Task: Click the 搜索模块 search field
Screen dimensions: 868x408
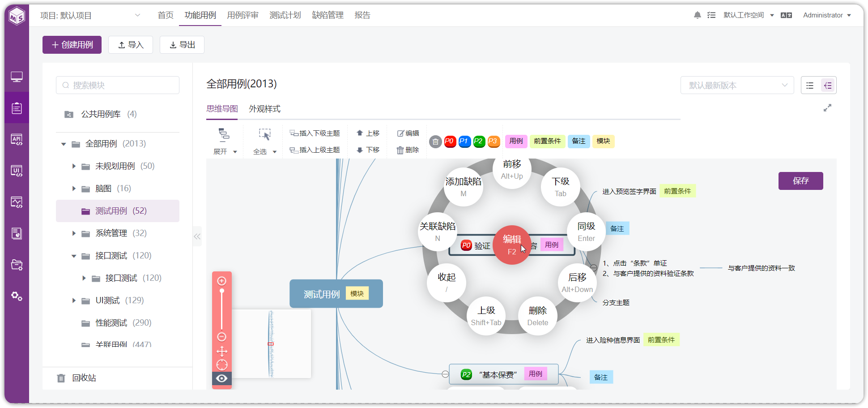Action: tap(118, 85)
